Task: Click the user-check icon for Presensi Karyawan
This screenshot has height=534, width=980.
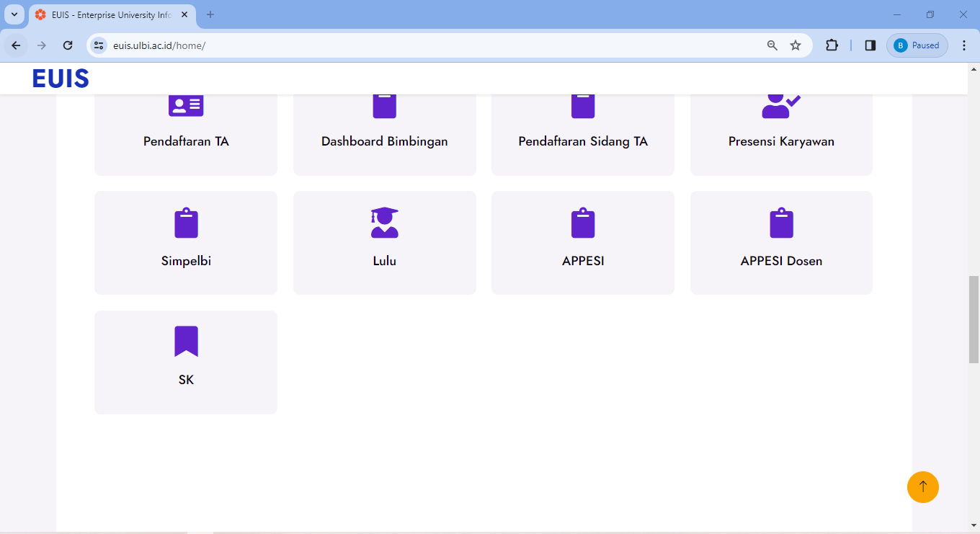Action: (x=781, y=106)
